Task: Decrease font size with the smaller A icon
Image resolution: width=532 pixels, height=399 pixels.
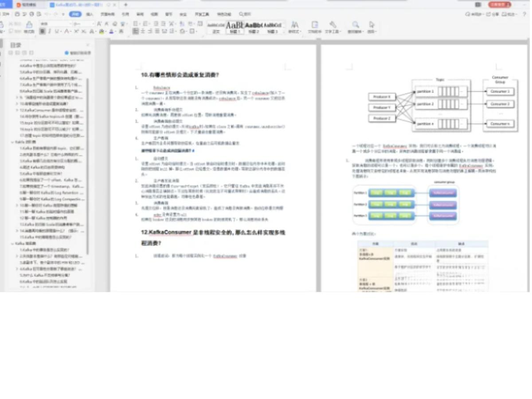Action: pos(106,24)
